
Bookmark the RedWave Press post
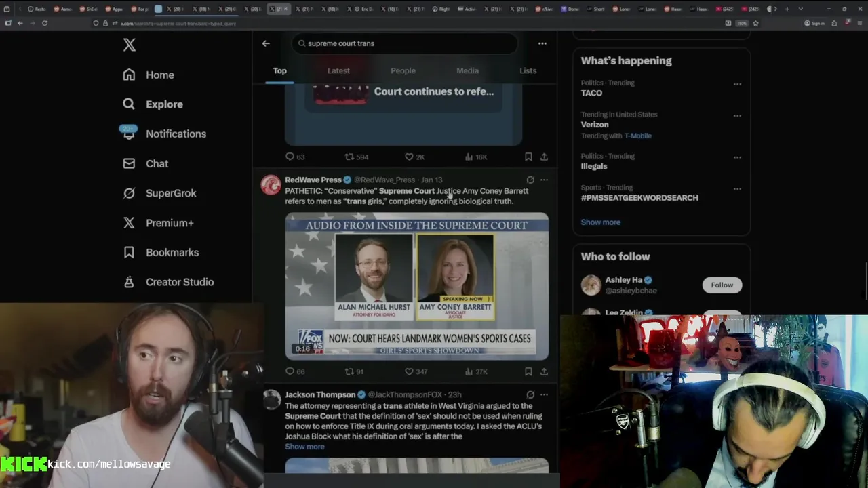[x=528, y=371]
